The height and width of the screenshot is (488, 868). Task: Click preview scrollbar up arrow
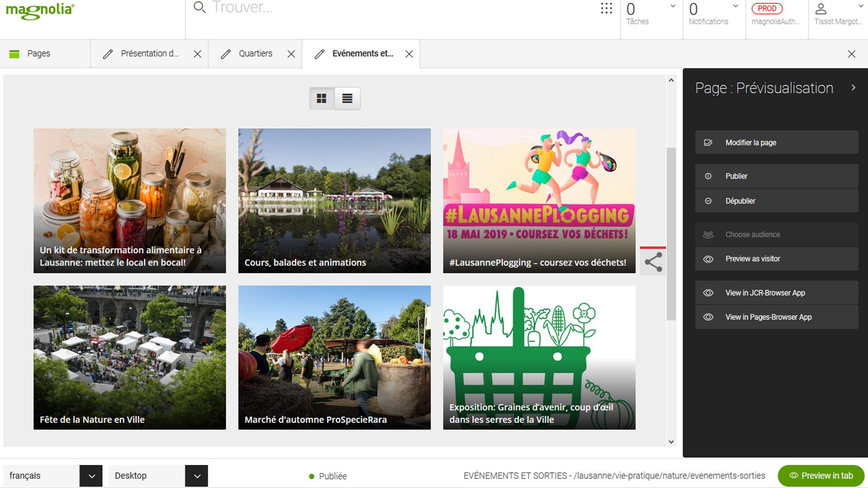pos(671,80)
